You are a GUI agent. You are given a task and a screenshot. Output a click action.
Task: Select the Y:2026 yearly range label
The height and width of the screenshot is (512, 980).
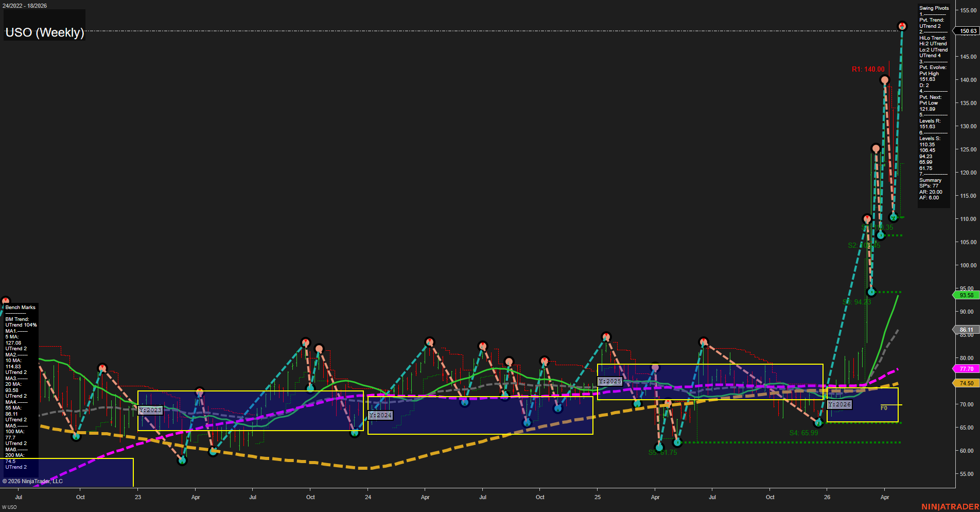pyautogui.click(x=840, y=404)
